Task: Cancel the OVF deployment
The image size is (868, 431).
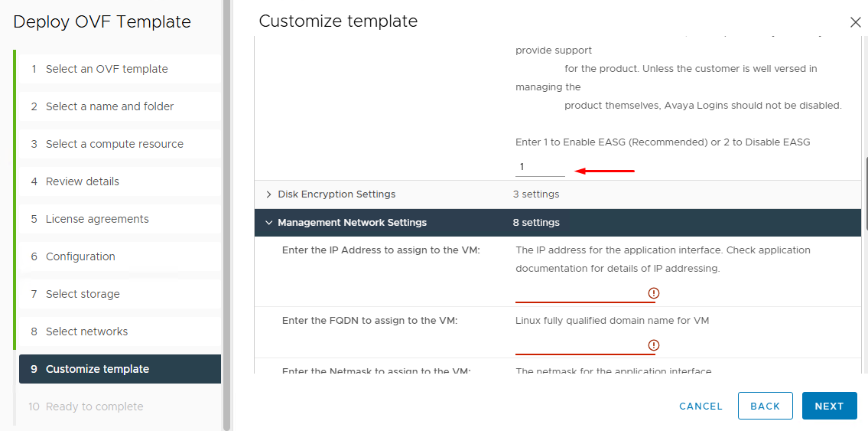Action: (701, 407)
